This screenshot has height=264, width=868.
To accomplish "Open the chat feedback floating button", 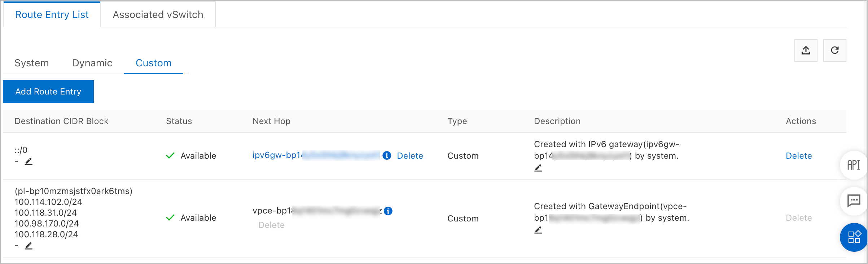I will tap(854, 201).
